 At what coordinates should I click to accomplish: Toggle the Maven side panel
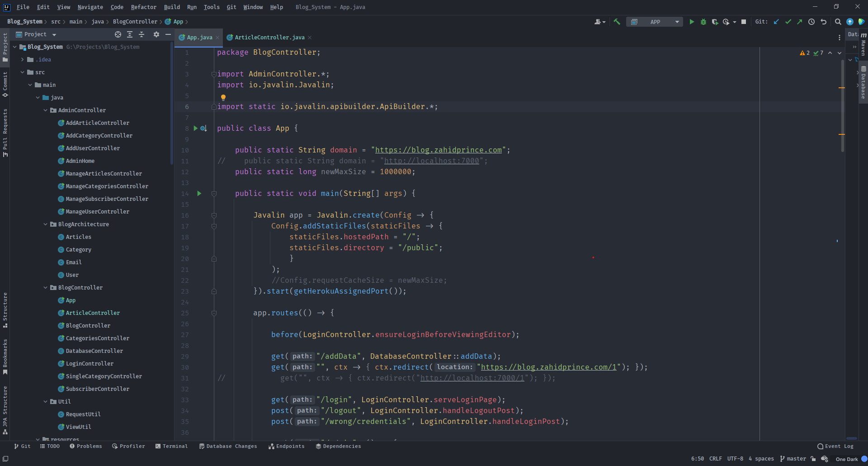(863, 44)
